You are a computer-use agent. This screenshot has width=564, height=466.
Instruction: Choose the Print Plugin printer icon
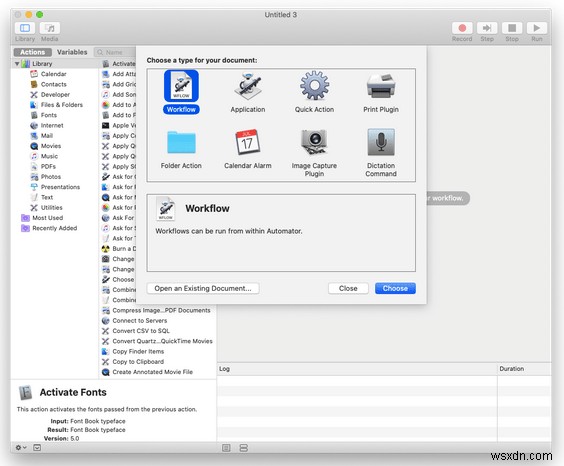pos(381,86)
